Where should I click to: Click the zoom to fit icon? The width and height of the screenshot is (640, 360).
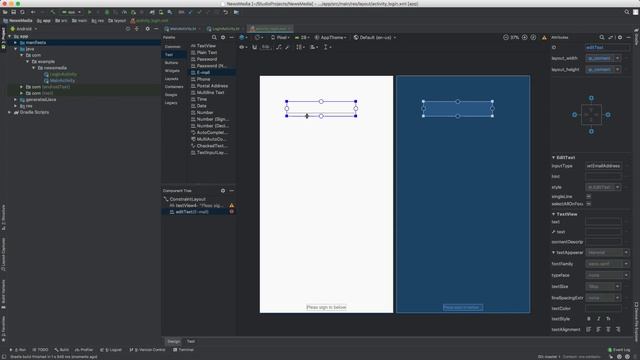click(533, 37)
